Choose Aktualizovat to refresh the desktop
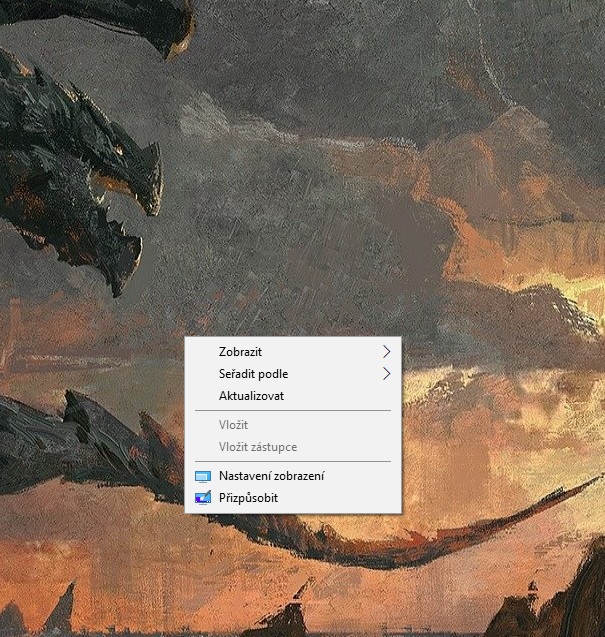This screenshot has width=605, height=637. click(x=293, y=396)
